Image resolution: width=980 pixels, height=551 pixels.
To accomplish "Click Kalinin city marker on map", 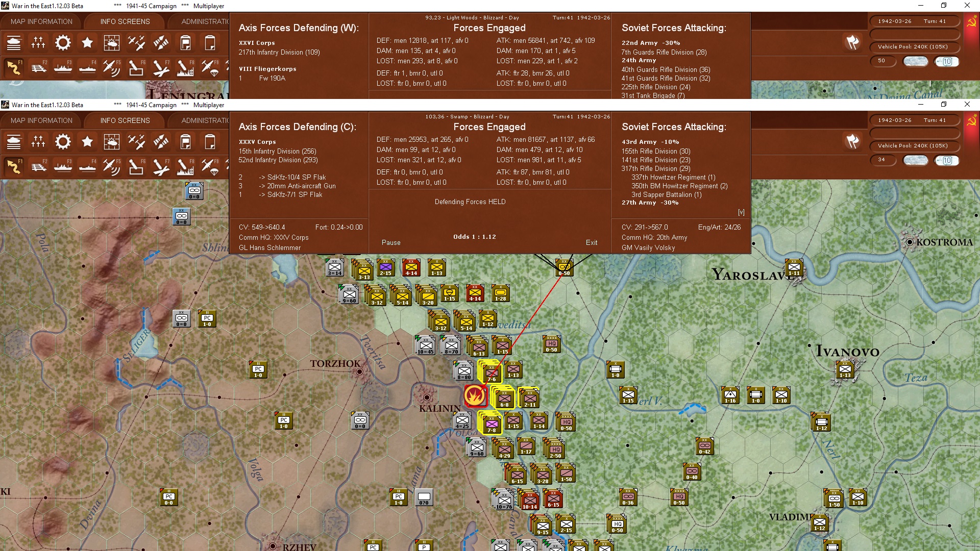I will (427, 397).
